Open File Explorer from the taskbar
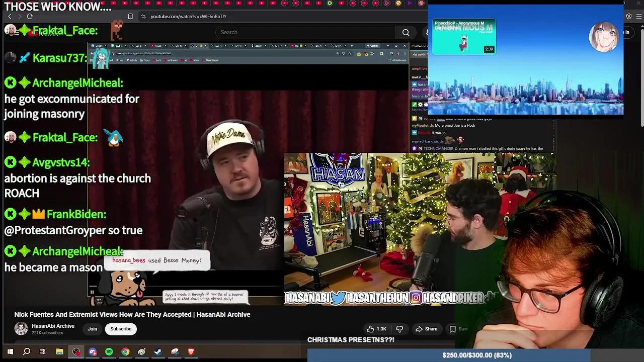644x362 pixels. 59,352
